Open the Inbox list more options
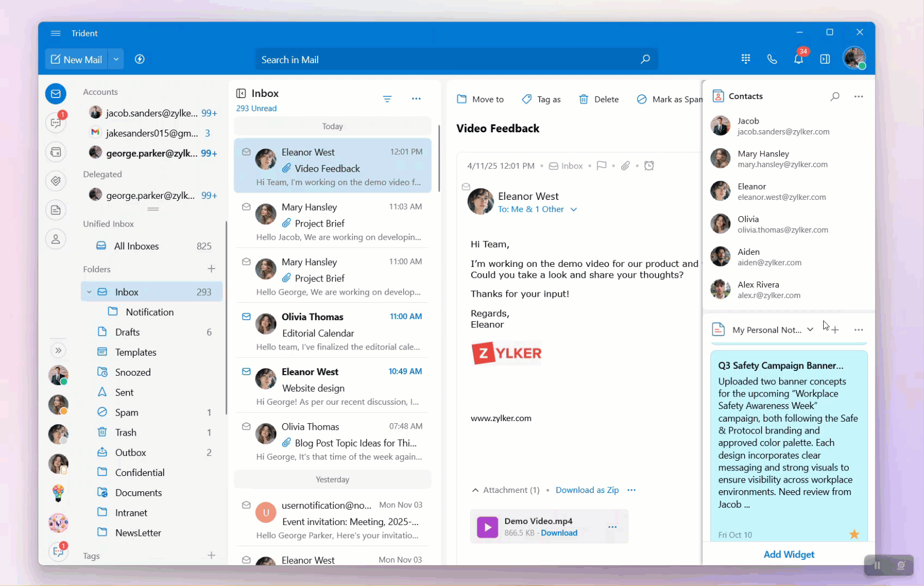924x586 pixels. 416,99
